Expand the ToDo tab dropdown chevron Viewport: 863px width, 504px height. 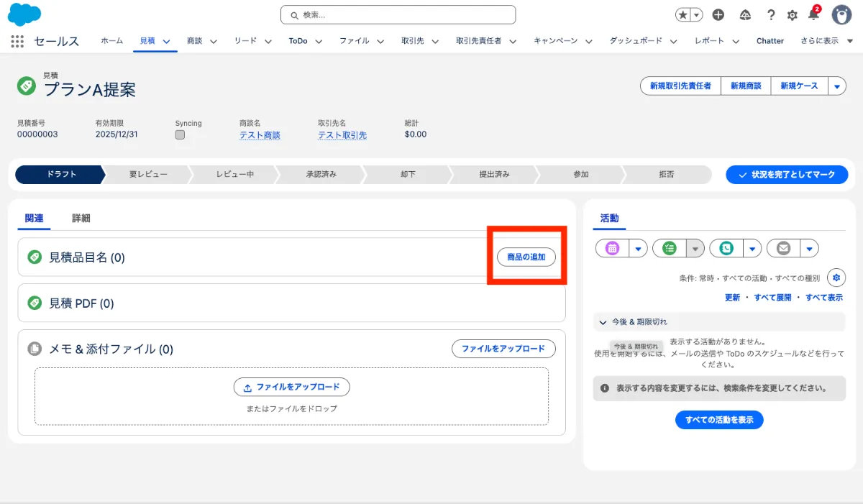[x=319, y=42]
